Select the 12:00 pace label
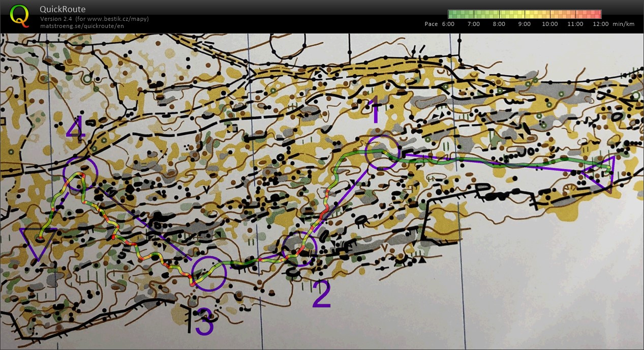This screenshot has height=350, width=644. pyautogui.click(x=600, y=24)
